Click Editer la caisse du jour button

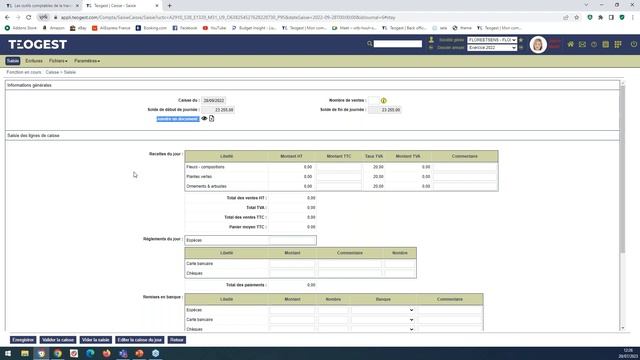pyautogui.click(x=140, y=340)
